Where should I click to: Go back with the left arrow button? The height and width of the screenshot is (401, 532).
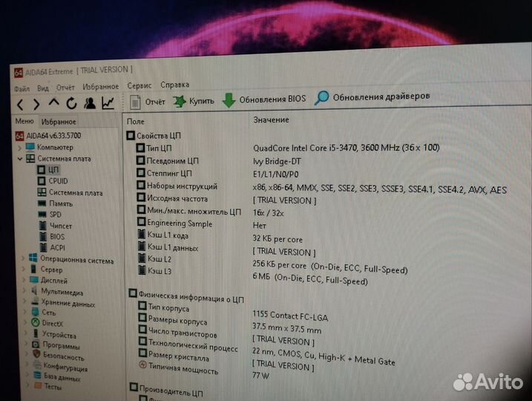click(x=20, y=105)
